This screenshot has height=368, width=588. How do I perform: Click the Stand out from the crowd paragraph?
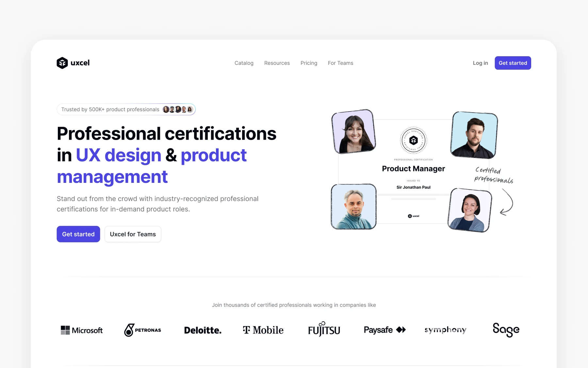click(158, 204)
